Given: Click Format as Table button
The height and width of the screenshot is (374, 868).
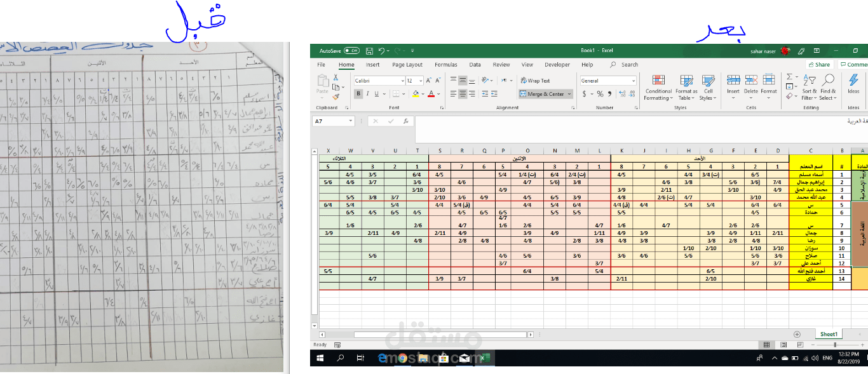Looking at the screenshot, I should 686,87.
